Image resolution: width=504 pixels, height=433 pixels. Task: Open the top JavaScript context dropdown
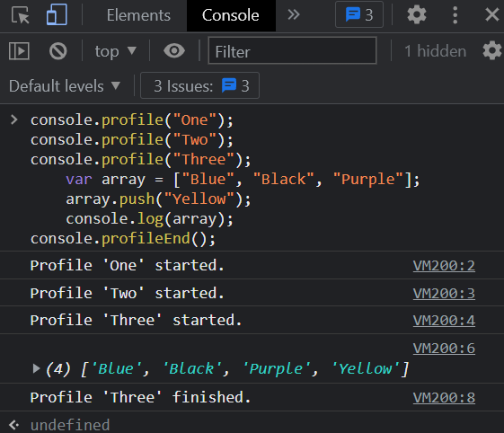click(115, 51)
